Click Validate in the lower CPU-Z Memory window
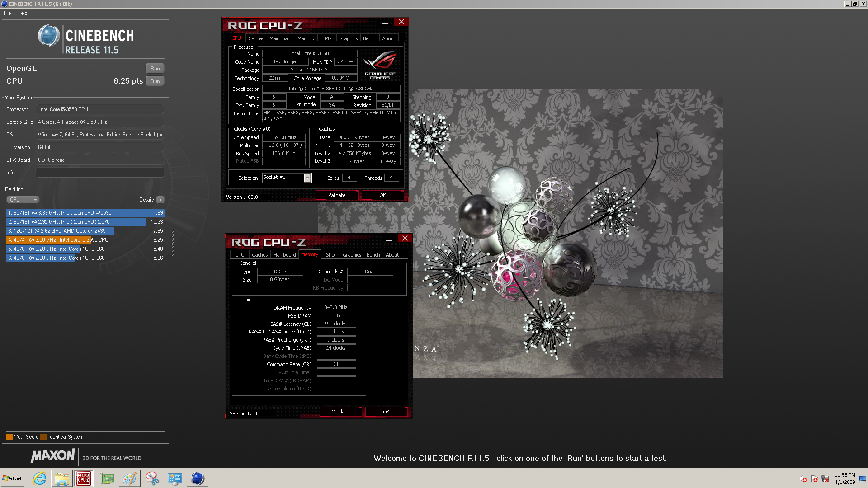Screen dimensions: 868x488 pyautogui.click(x=340, y=412)
